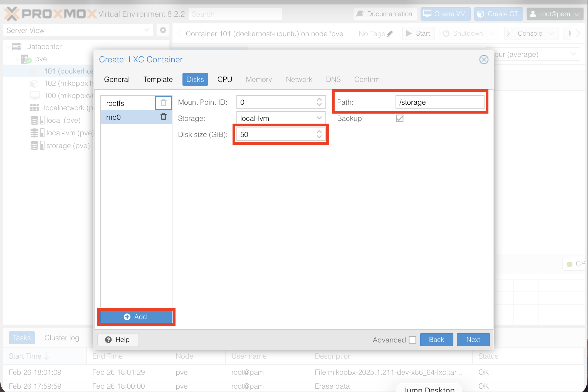Click the Next button
588x392 pixels.
[x=473, y=340]
